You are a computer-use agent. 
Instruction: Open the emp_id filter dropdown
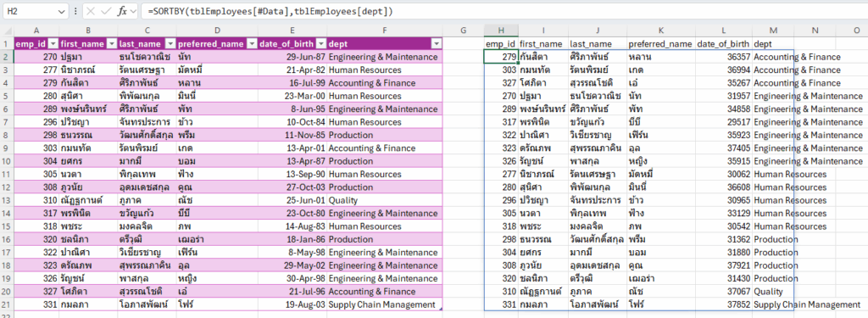(53, 44)
